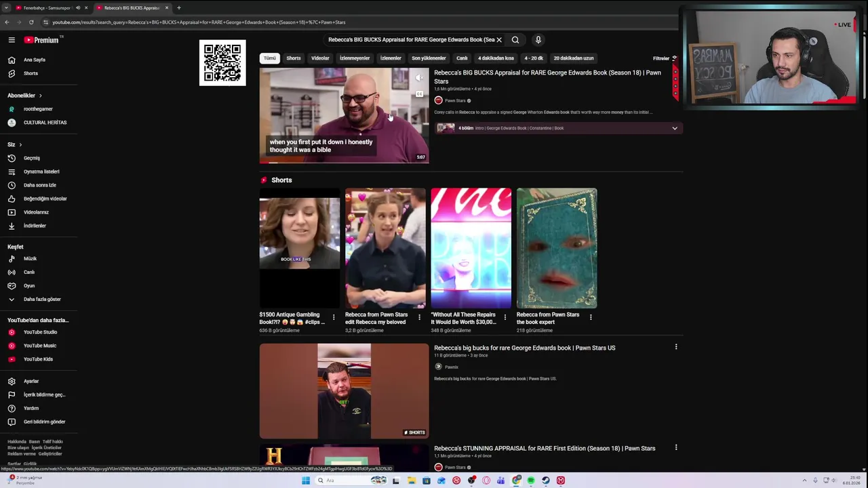868x488 pixels.
Task: Start voice search with microphone icon
Action: point(538,40)
